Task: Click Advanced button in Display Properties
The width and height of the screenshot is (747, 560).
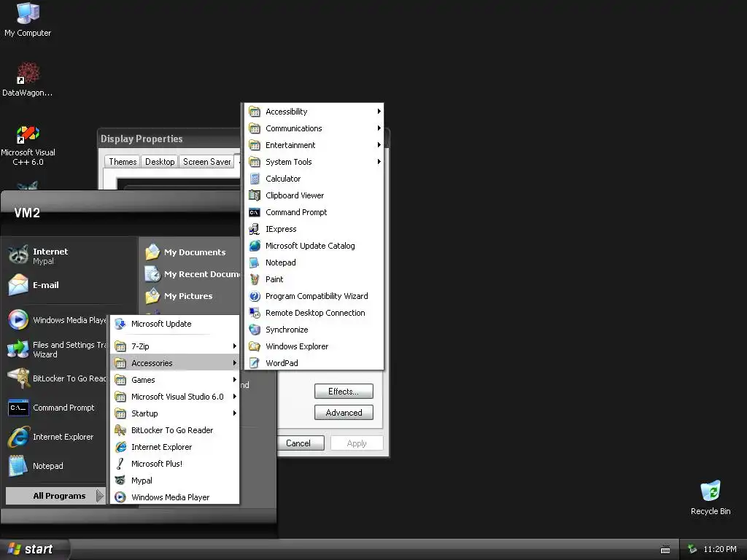Action: pyautogui.click(x=344, y=413)
